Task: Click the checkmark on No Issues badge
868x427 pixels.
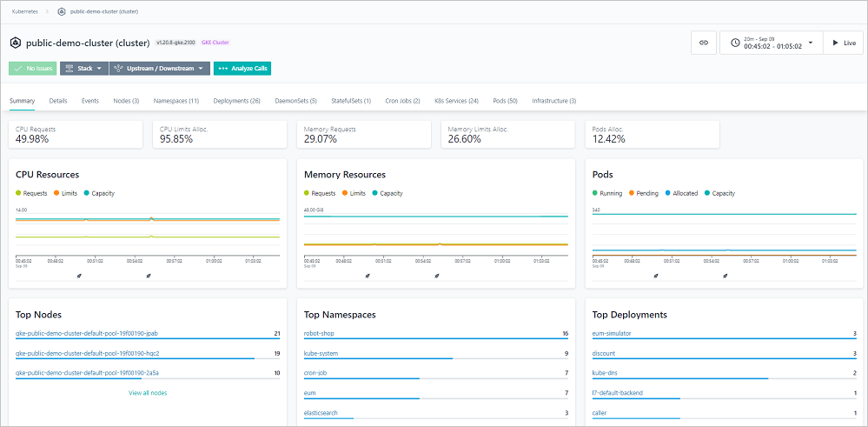Action: (18, 68)
